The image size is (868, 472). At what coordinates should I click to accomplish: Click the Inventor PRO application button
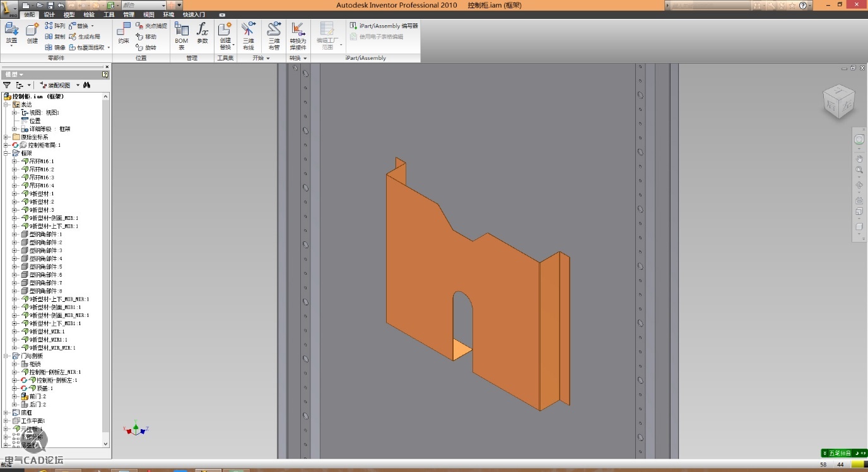(9, 8)
